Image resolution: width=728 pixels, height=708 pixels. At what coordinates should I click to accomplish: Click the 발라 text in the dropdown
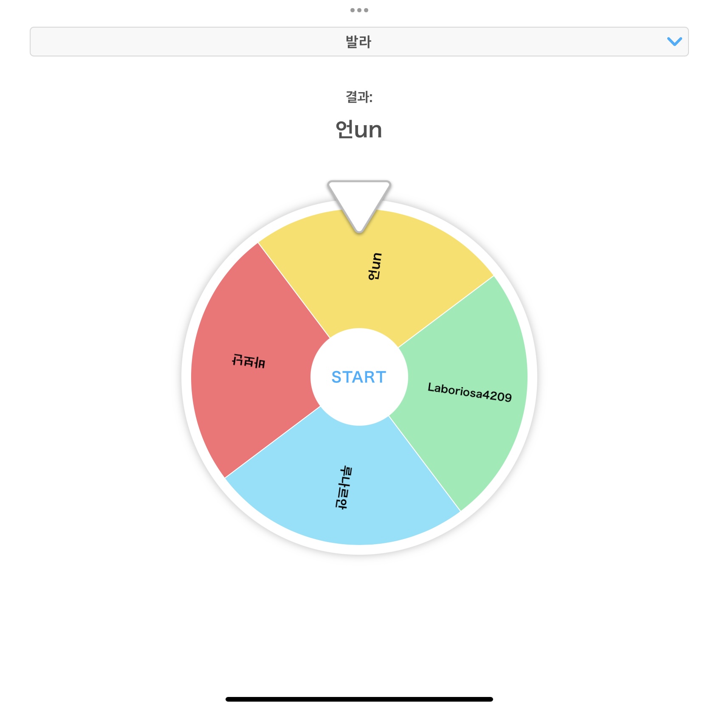pyautogui.click(x=359, y=42)
